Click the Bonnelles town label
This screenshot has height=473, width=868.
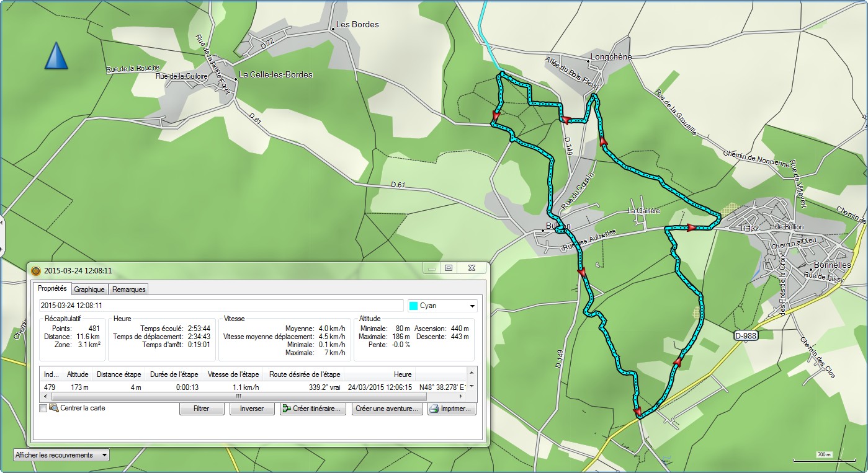coord(832,265)
